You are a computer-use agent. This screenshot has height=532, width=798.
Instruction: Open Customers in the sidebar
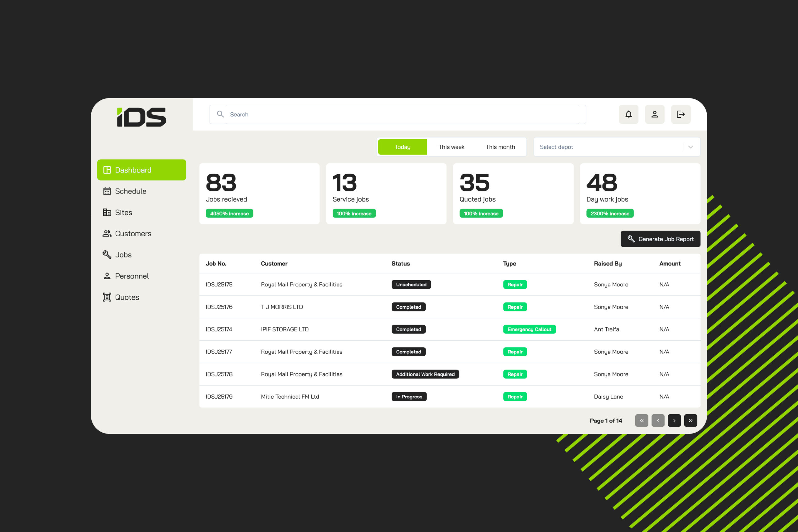click(x=133, y=233)
